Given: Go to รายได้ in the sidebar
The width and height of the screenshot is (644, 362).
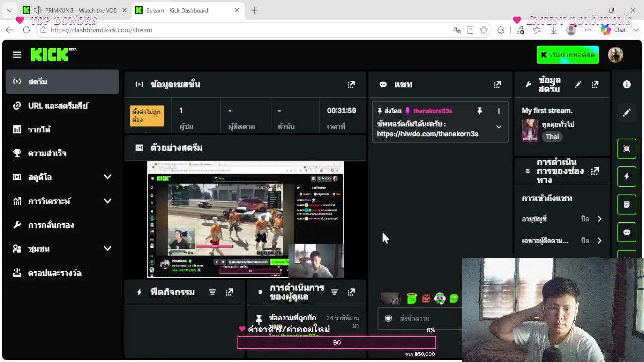Looking at the screenshot, I should click(62, 129).
